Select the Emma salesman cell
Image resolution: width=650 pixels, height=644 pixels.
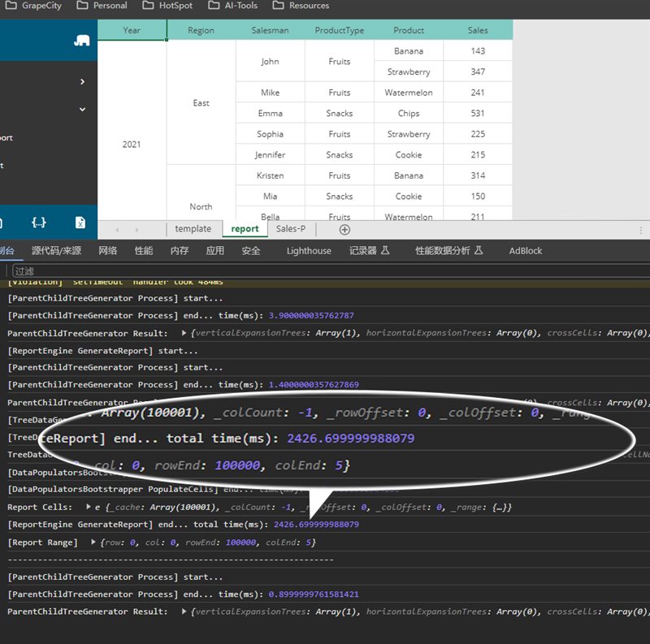[x=271, y=113]
